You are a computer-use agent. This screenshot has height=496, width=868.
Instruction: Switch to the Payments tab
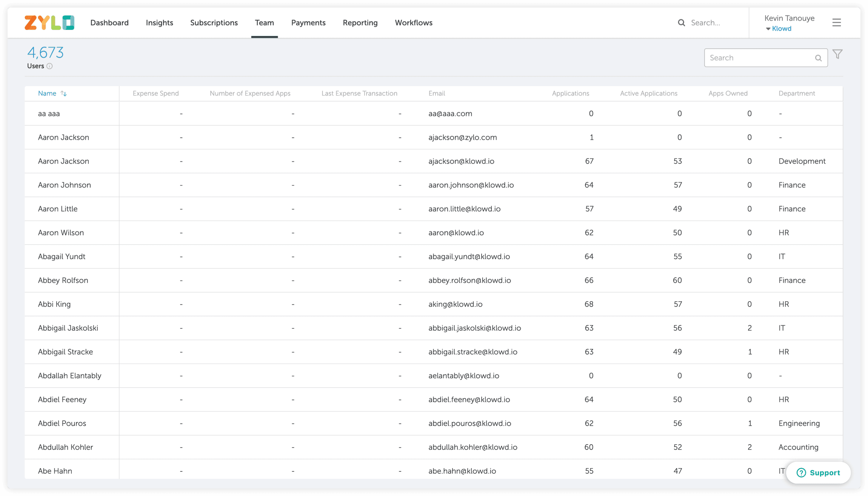pos(308,23)
